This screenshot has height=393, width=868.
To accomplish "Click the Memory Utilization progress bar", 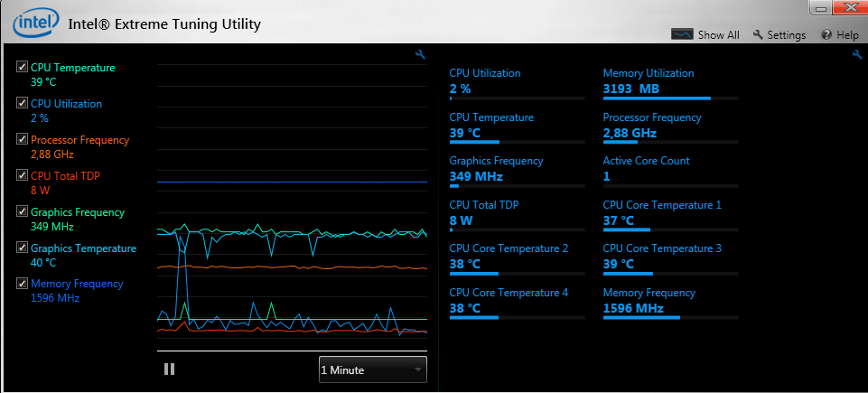I will coord(670,98).
